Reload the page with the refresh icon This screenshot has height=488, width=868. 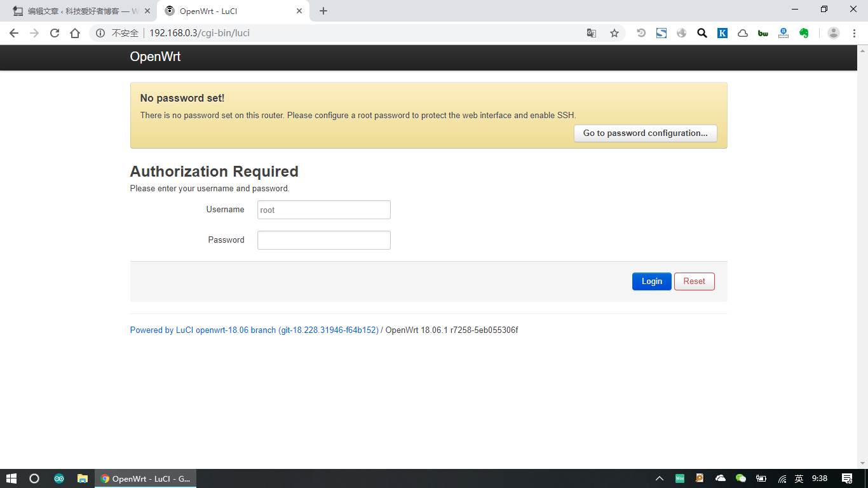(55, 33)
